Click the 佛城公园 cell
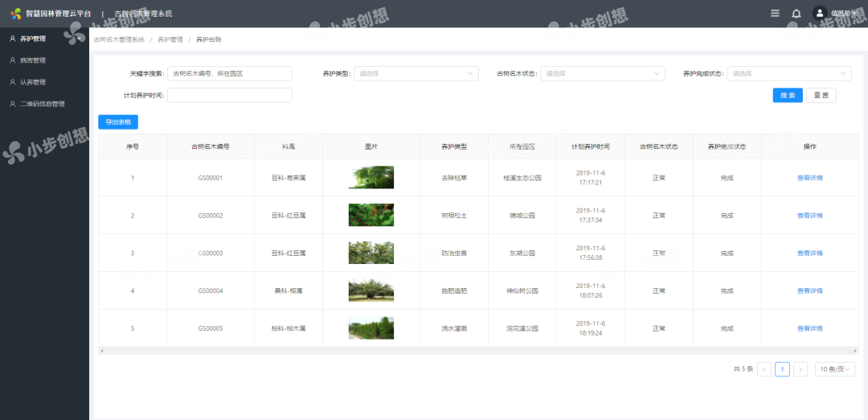This screenshot has width=868, height=420. (522, 216)
